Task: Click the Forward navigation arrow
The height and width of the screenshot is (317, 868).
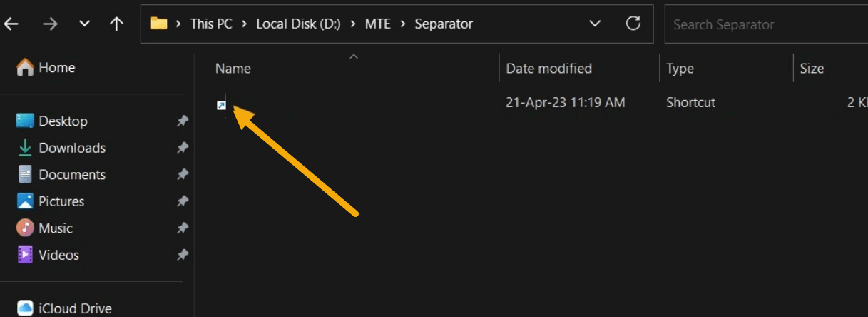Action: click(50, 24)
